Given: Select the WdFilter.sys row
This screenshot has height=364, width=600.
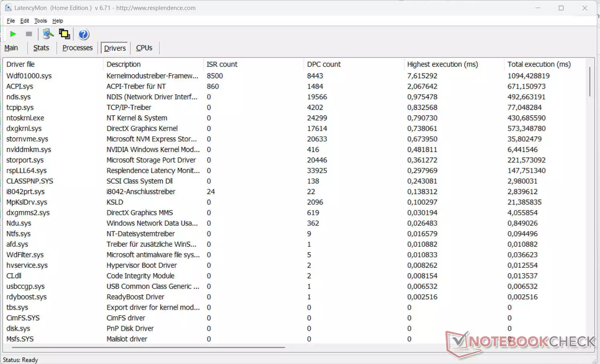Looking at the screenshot, I should (295, 255).
